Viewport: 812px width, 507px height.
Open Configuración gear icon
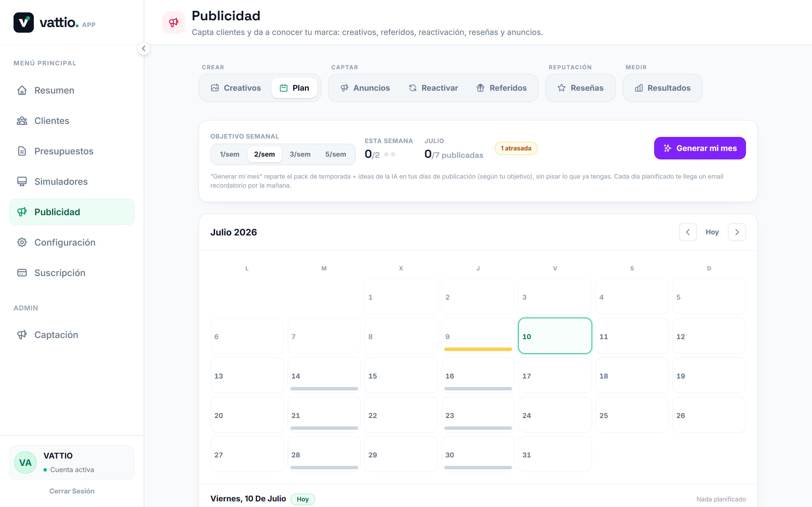click(22, 243)
